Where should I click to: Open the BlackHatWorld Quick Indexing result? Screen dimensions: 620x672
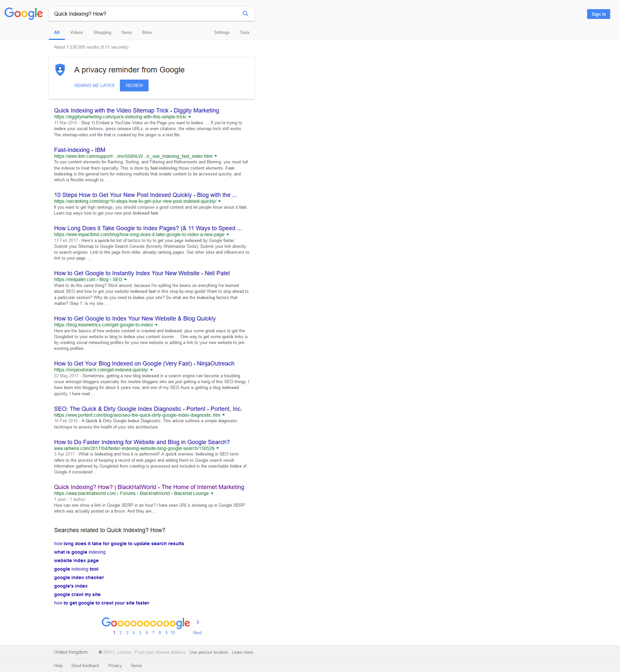[x=149, y=487]
